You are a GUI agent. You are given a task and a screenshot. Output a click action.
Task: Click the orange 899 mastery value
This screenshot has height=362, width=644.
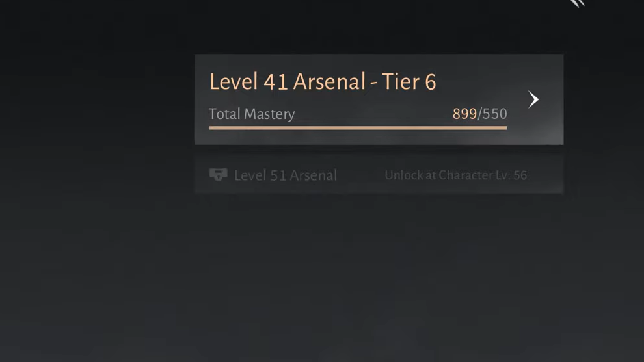464,114
